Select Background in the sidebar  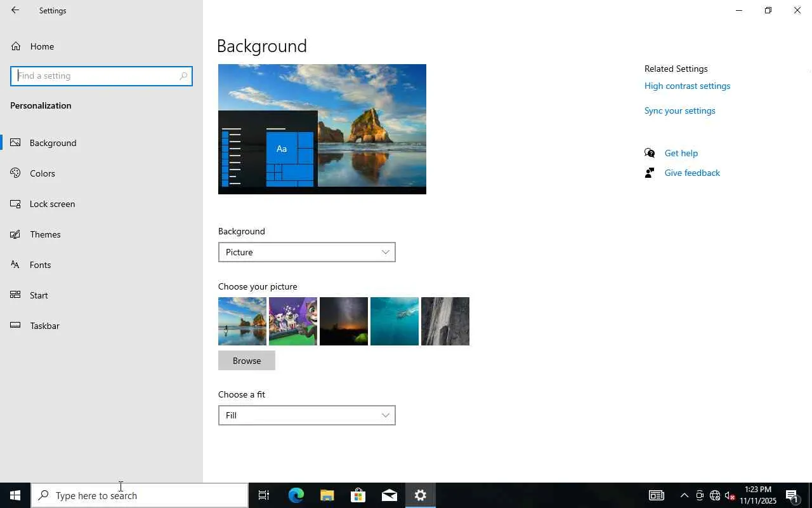[x=101, y=143]
